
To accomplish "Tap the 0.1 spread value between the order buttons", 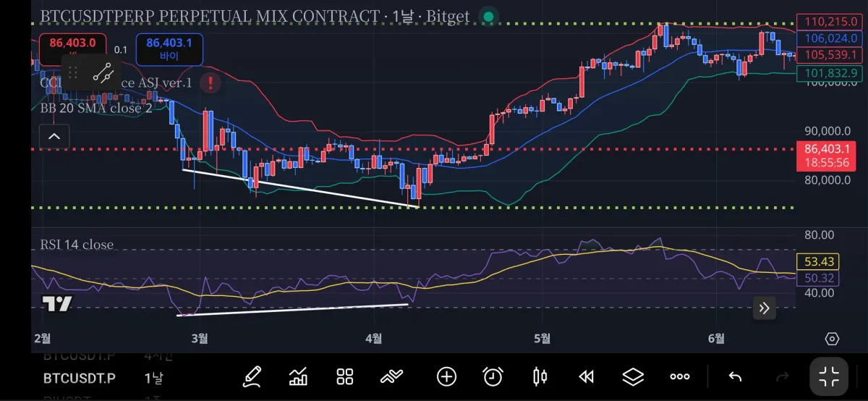I will [121, 50].
